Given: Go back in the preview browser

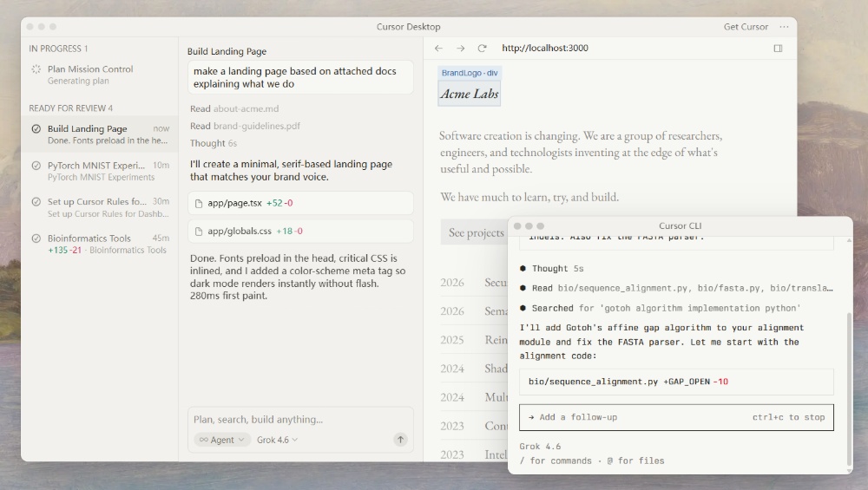Looking at the screenshot, I should tap(438, 48).
